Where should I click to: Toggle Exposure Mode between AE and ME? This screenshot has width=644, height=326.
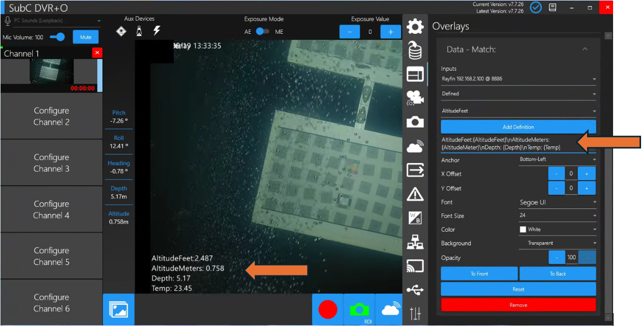pos(263,31)
